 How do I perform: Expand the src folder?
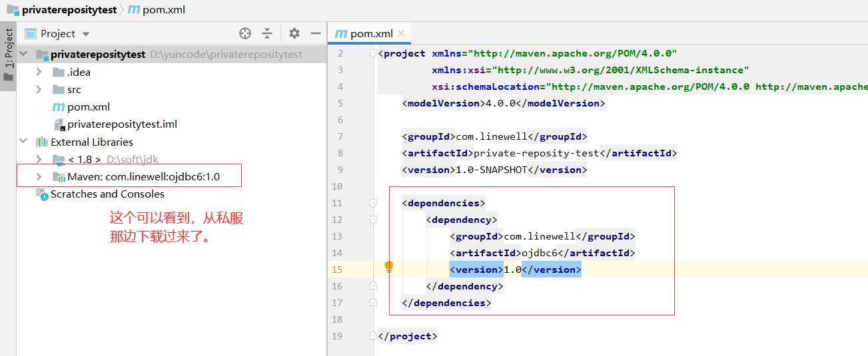pos(39,89)
